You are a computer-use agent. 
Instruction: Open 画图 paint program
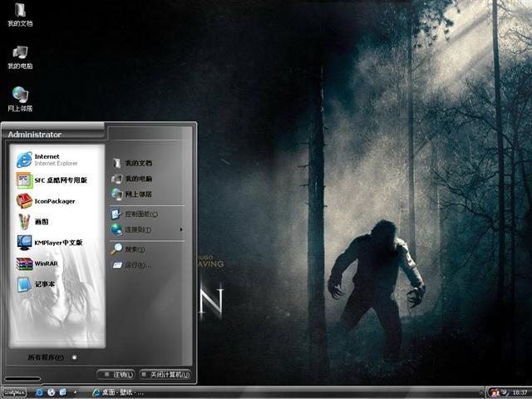(x=32, y=222)
